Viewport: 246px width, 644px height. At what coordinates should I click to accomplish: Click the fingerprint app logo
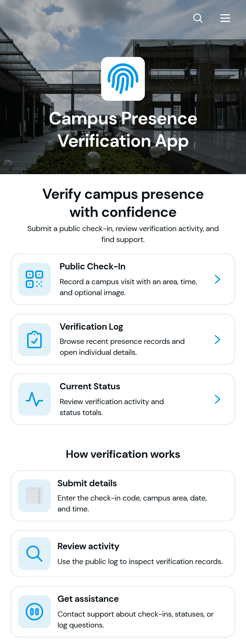click(123, 79)
